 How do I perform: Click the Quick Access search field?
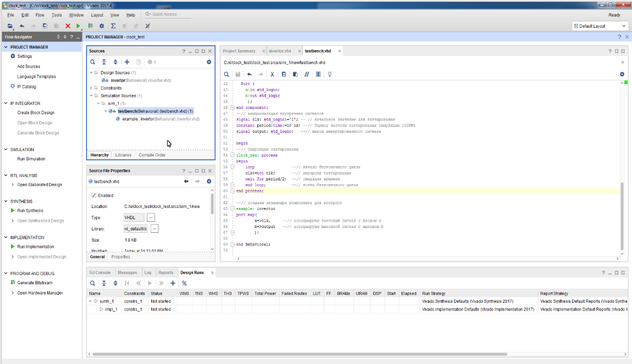click(168, 15)
